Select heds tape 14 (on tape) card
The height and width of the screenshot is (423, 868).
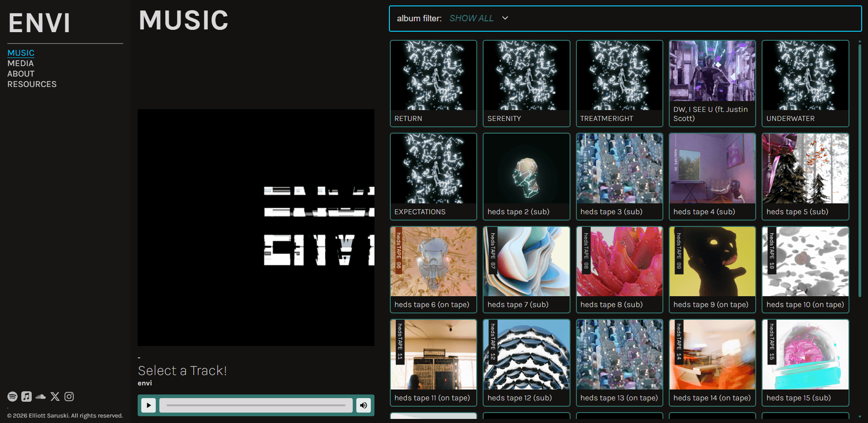(x=712, y=363)
